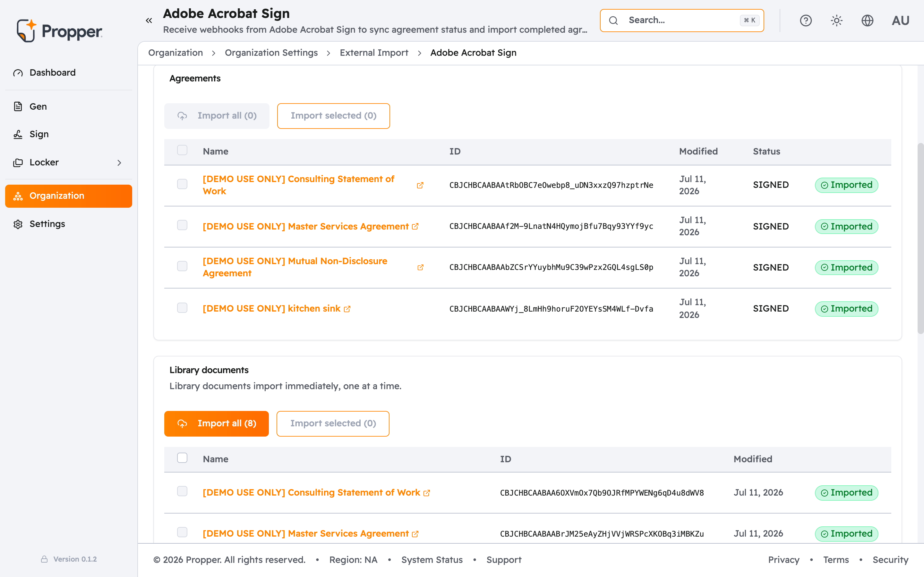Click the vertical page scrollbar
Screen dimensions: 924x577
click(x=920, y=238)
